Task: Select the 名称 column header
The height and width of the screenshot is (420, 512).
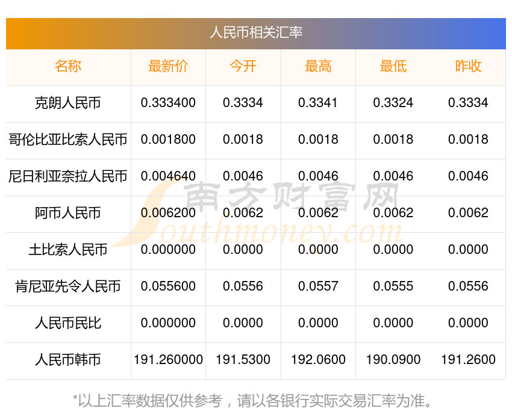Action: click(x=68, y=66)
